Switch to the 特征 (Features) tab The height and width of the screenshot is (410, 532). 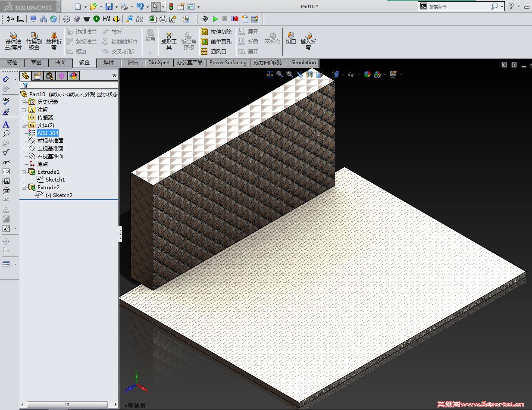(12, 63)
